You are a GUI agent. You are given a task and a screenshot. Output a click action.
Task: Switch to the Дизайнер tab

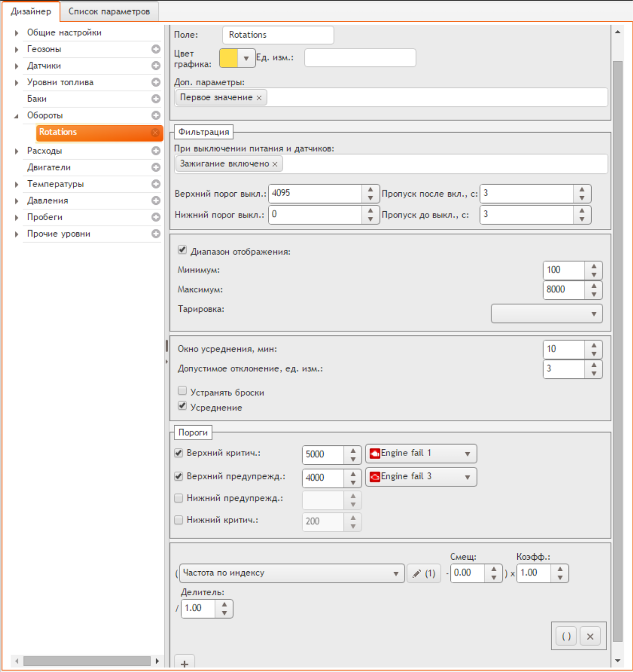tap(31, 11)
